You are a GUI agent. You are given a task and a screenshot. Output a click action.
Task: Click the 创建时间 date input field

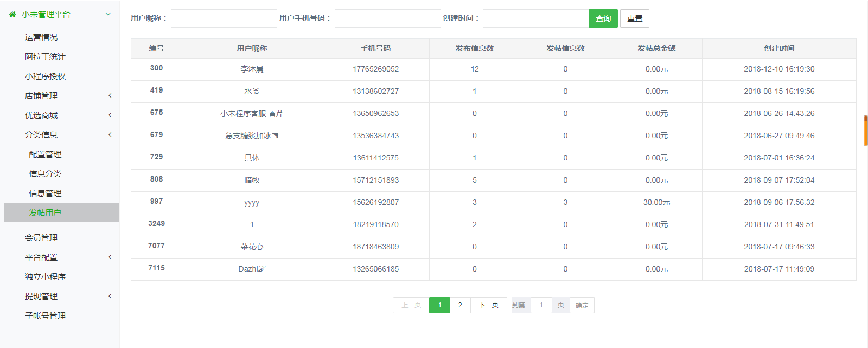coord(535,18)
